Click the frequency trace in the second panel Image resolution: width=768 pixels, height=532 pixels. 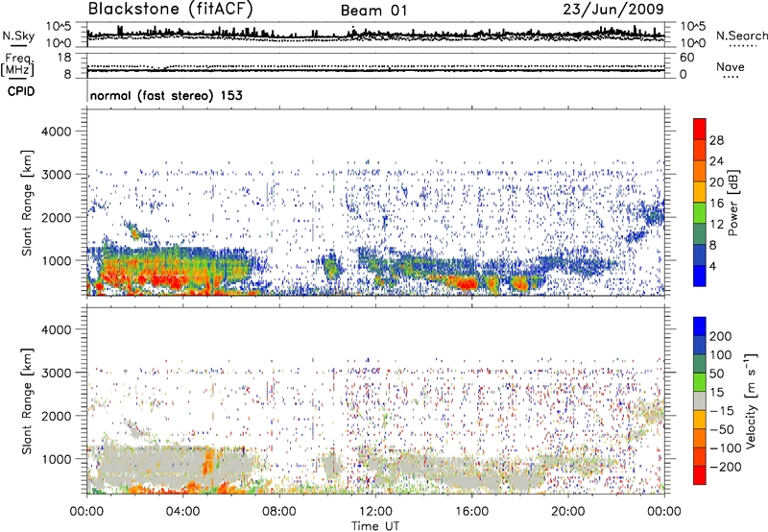(375, 71)
